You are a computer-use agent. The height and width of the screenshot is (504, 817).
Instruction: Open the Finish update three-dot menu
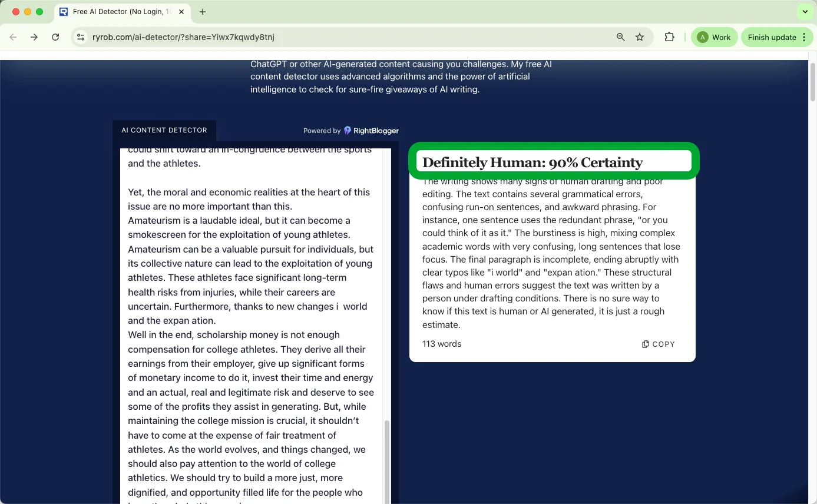[x=804, y=37]
